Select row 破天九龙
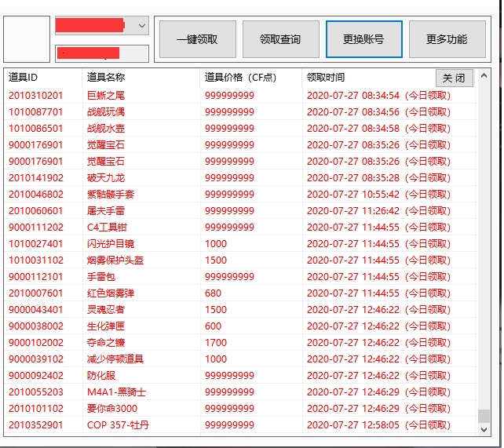Viewport: 504px width, 448px height. (x=239, y=178)
